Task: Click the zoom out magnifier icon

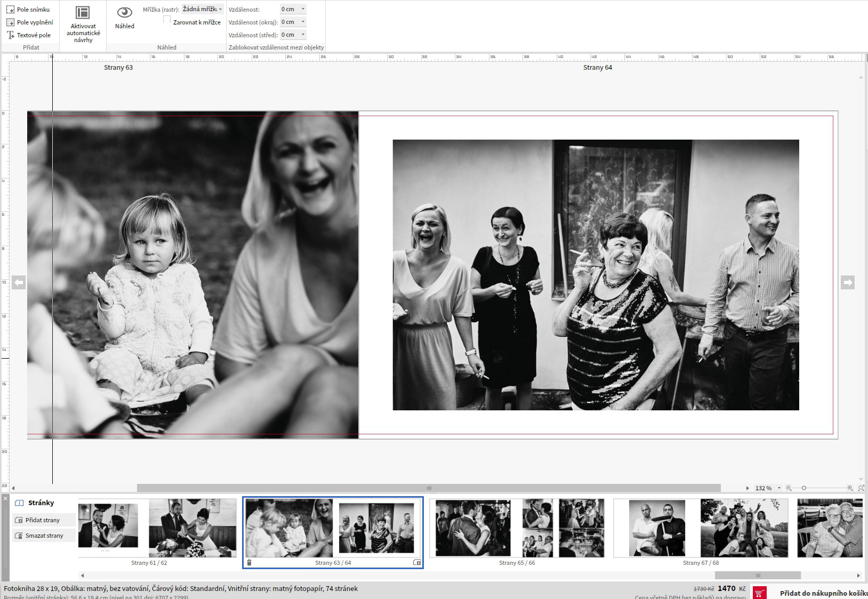Action: point(789,488)
